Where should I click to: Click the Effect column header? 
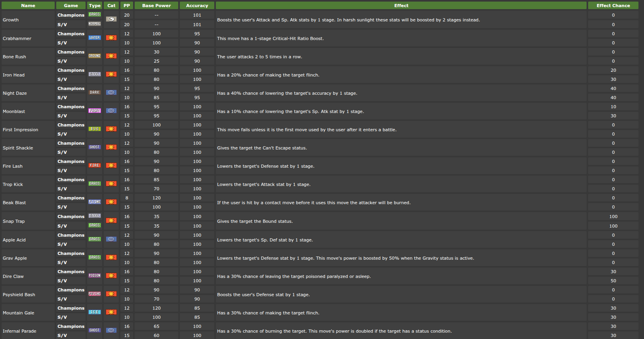tap(401, 6)
